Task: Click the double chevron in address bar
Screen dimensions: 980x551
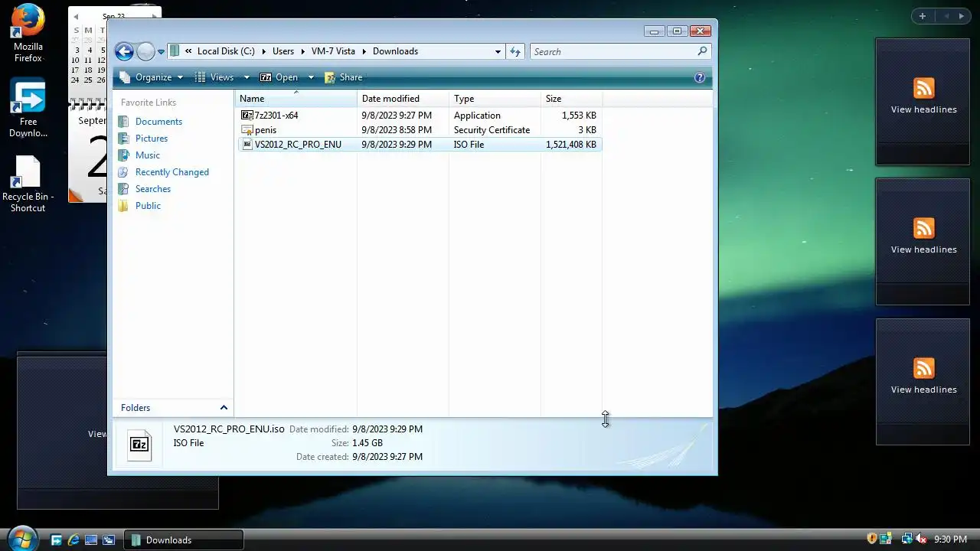Action: click(x=188, y=51)
